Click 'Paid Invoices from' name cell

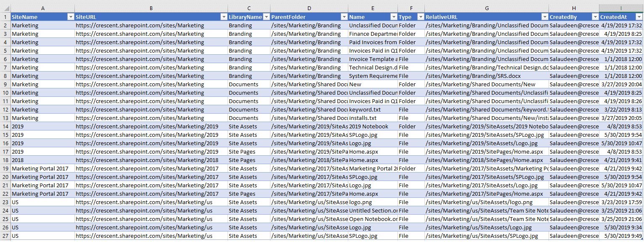(373, 42)
